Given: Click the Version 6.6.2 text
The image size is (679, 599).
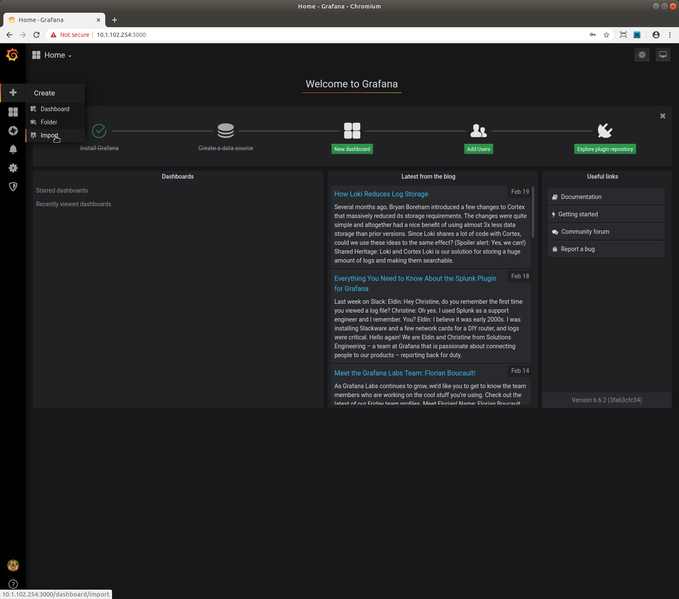Looking at the screenshot, I should [607, 400].
